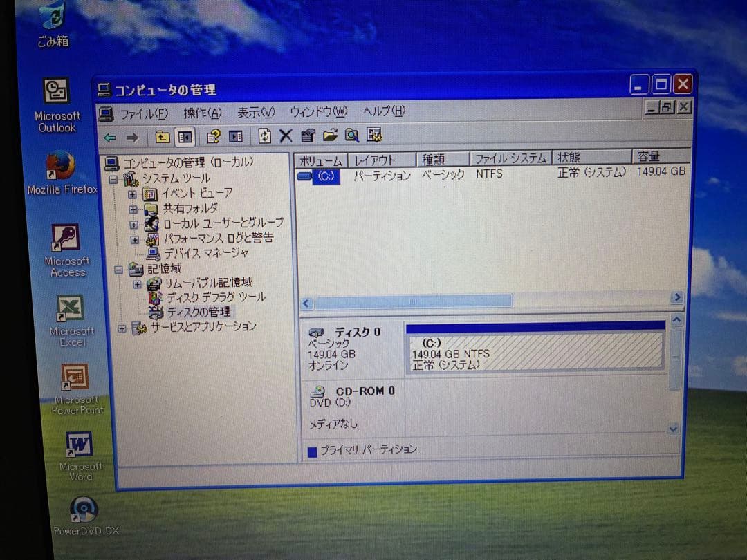Collapse the 記憶域 tree node
The width and height of the screenshot is (747, 560).
point(118,269)
